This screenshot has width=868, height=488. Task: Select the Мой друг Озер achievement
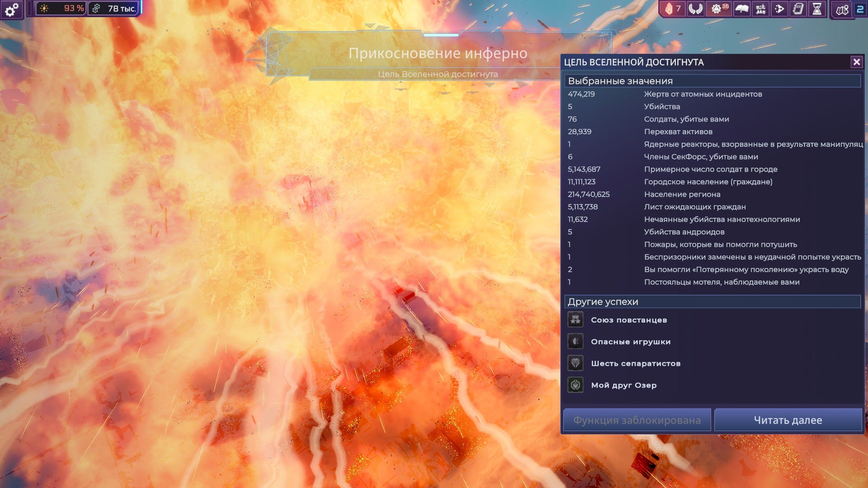pos(623,385)
